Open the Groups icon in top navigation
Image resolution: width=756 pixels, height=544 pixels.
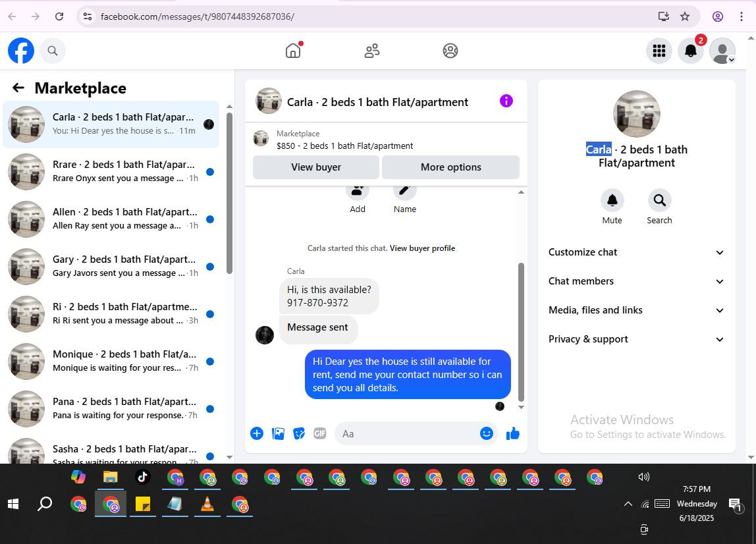coord(450,51)
